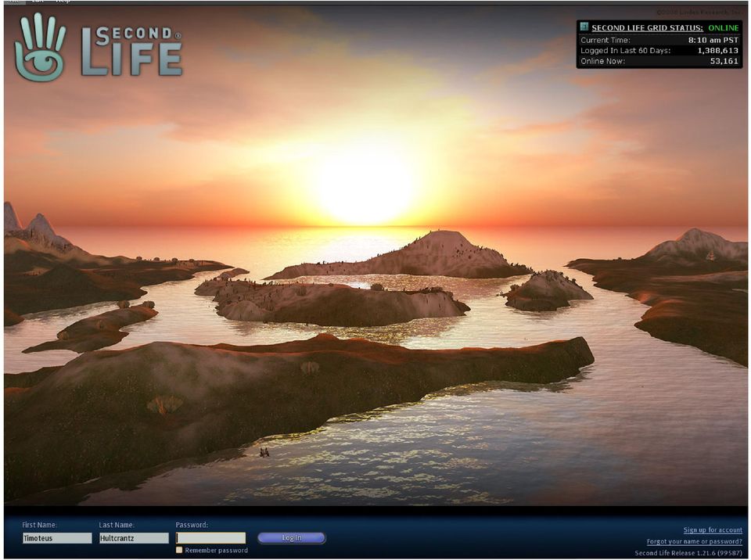Click the "Online Now:" label

(x=602, y=61)
